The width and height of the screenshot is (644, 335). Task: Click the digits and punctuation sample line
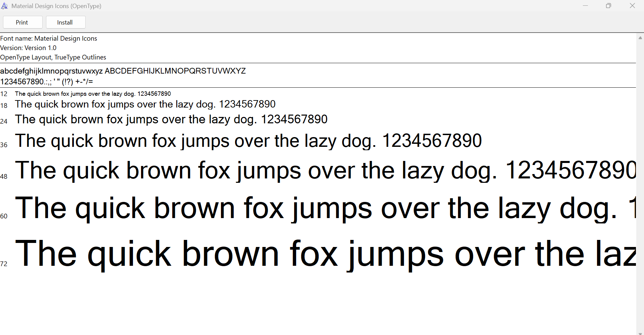pos(47,82)
